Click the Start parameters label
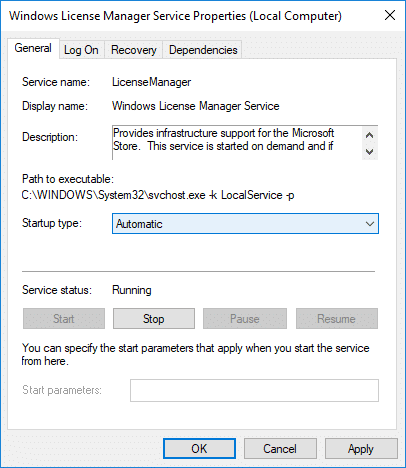406x468 pixels. point(62,390)
